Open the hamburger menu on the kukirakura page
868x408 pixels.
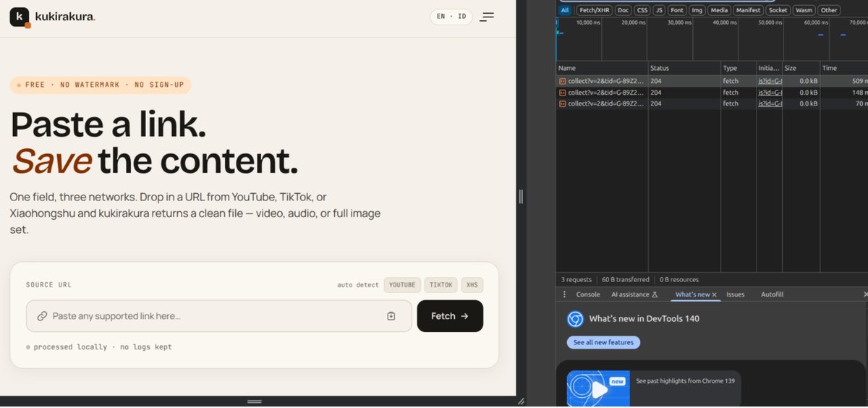487,17
